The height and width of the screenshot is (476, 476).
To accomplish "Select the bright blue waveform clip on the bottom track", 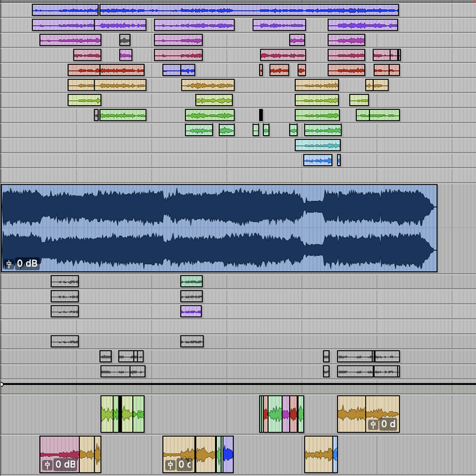I will (x=228, y=454).
